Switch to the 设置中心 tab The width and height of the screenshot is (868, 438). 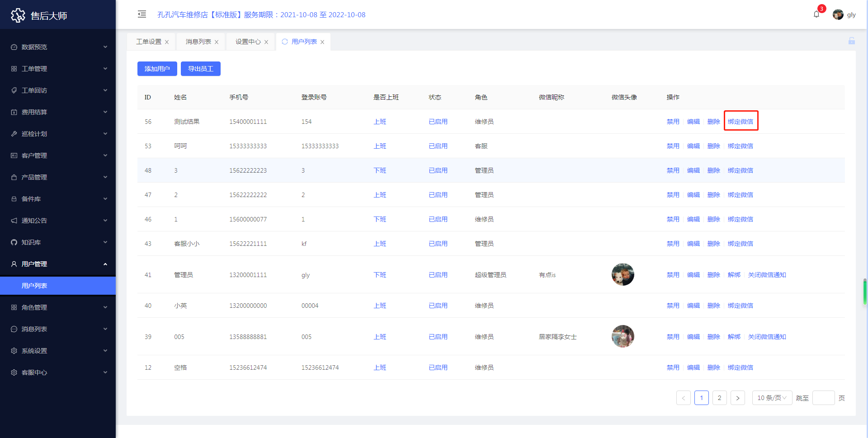[248, 42]
